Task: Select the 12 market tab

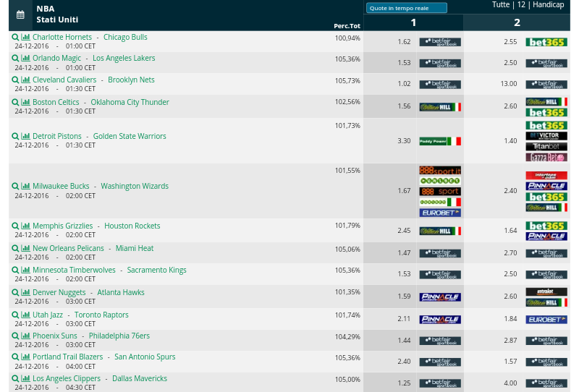Action: (x=521, y=5)
